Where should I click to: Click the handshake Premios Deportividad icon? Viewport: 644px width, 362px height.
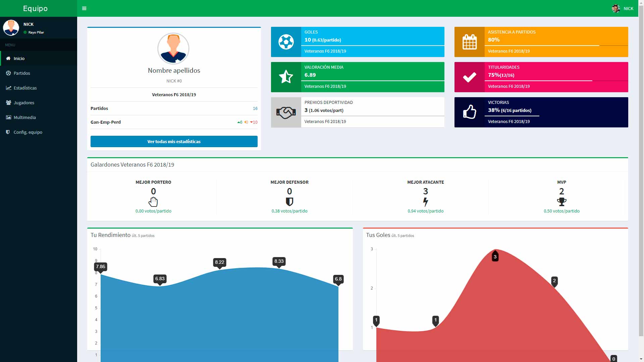pos(286,112)
